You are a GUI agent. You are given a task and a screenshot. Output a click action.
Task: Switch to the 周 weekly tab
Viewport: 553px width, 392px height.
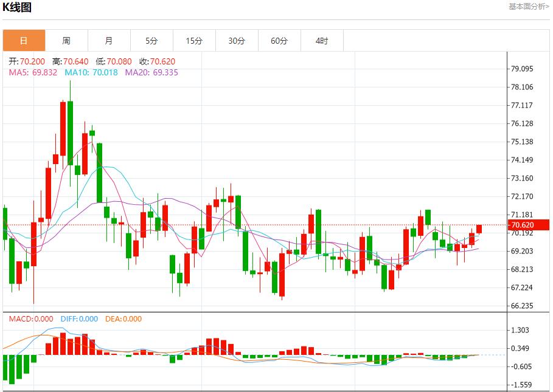click(66, 41)
